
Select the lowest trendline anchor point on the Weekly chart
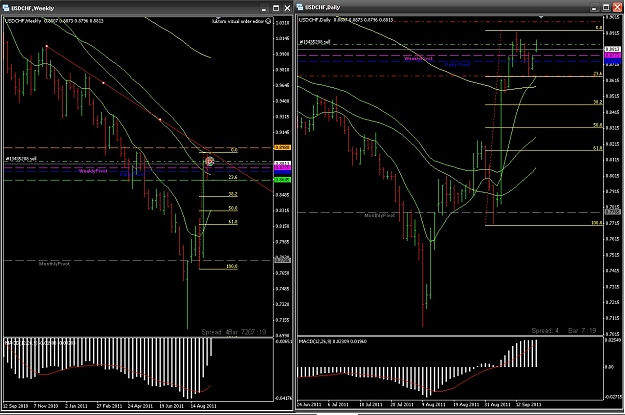(x=160, y=119)
